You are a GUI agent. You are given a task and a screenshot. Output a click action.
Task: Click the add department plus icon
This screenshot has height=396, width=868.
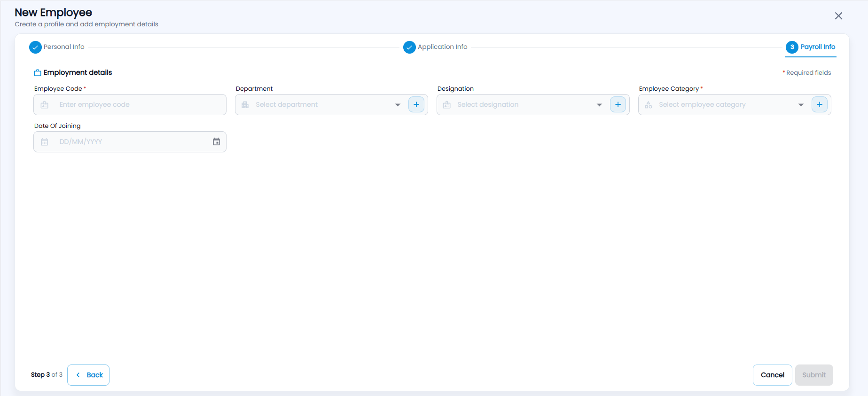pos(416,104)
